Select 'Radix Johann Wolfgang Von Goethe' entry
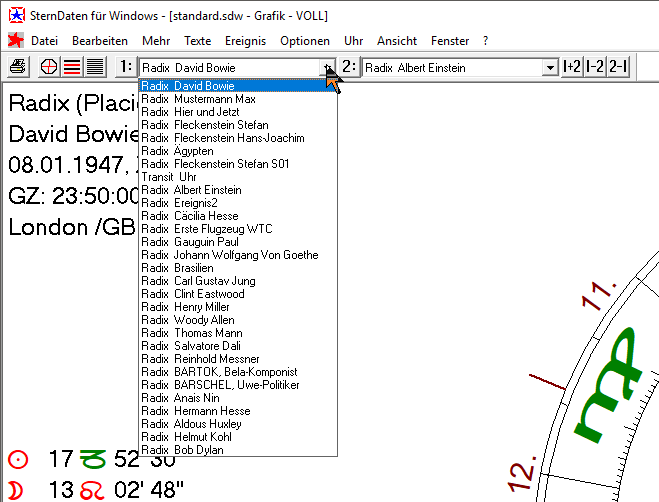The width and height of the screenshot is (659, 502). [x=238, y=255]
